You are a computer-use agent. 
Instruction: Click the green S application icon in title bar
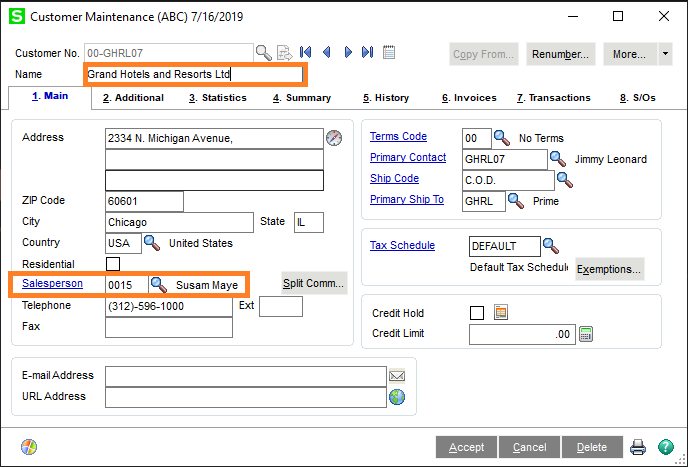pos(17,17)
